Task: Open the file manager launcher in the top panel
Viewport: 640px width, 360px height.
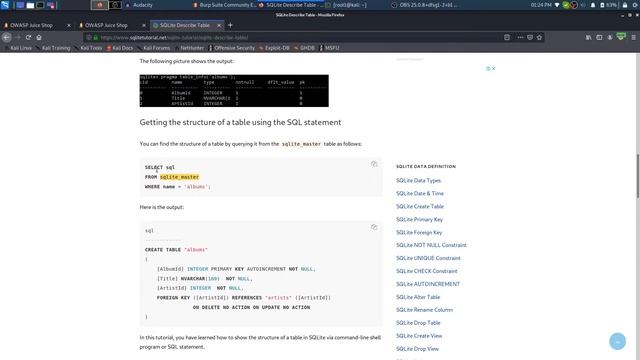Action: (x=30, y=5)
